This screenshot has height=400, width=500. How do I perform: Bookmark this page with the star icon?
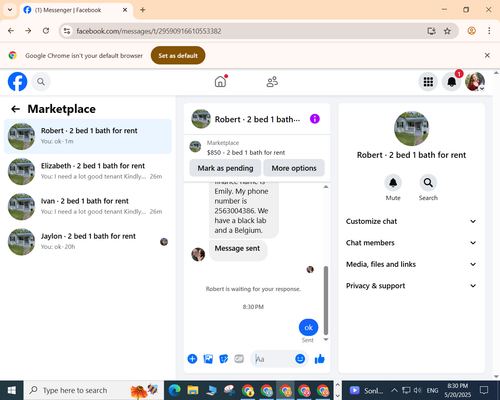[x=447, y=31]
